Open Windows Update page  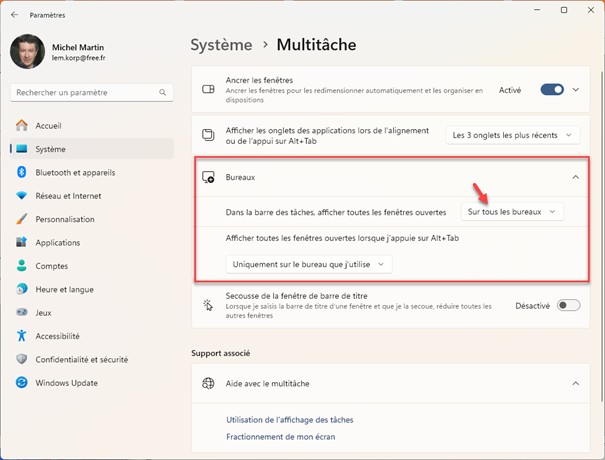(68, 382)
